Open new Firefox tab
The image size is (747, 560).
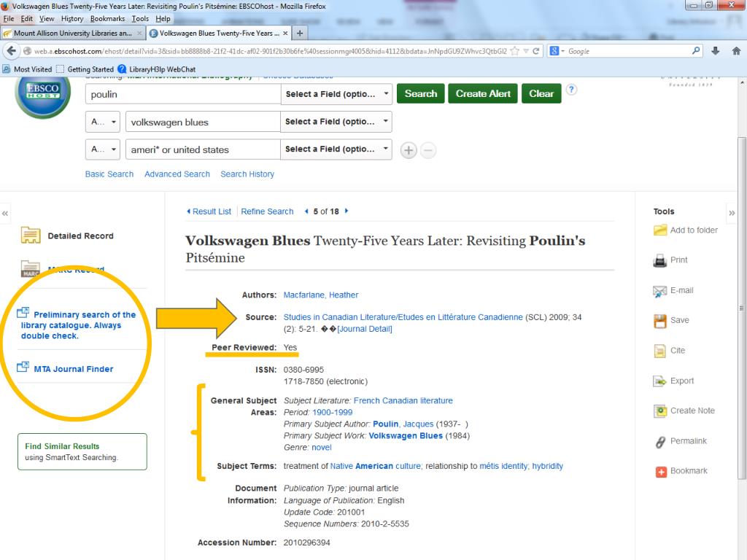coord(300,33)
